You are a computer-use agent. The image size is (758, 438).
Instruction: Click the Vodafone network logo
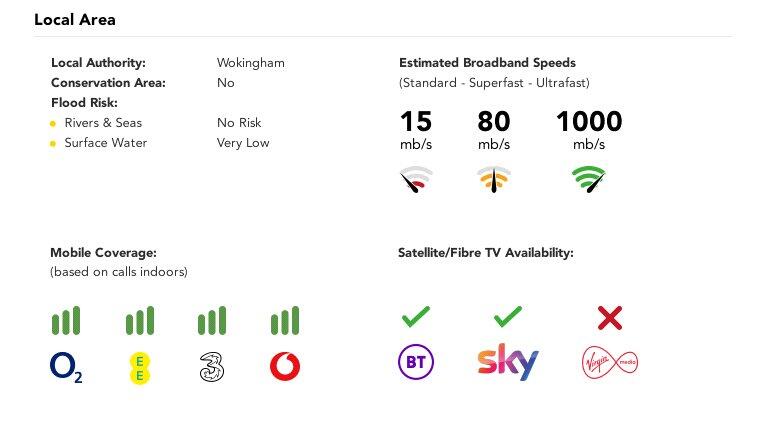click(285, 367)
